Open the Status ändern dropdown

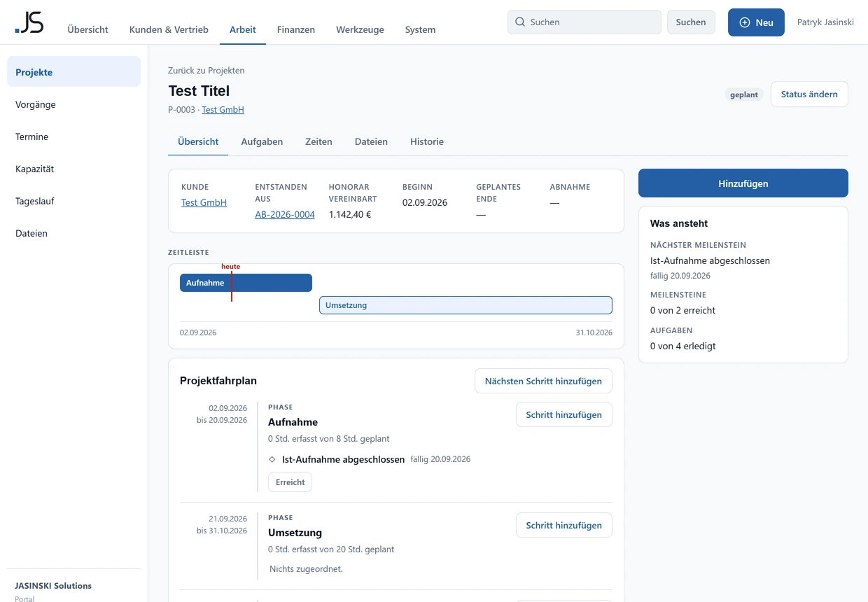(x=809, y=94)
